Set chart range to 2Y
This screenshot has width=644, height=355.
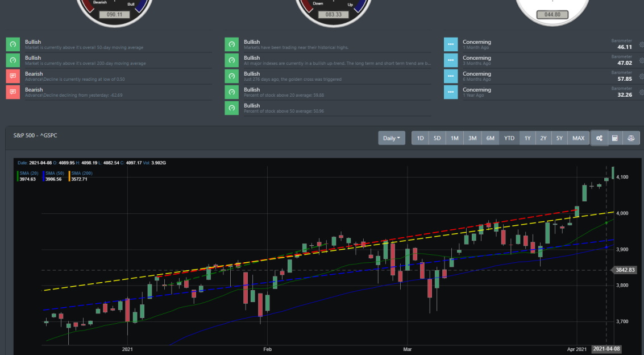click(543, 138)
